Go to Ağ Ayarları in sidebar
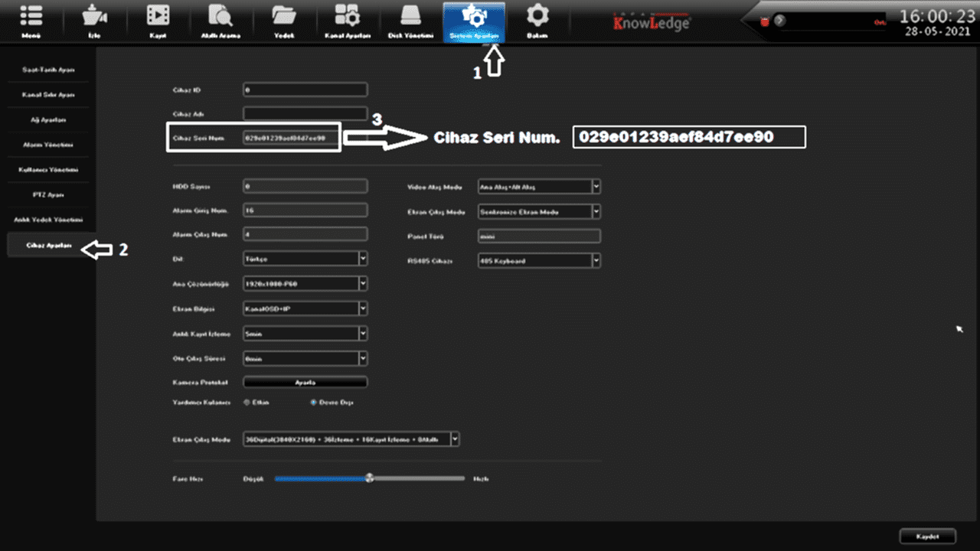Screen dimensions: 980x551 (x=48, y=120)
